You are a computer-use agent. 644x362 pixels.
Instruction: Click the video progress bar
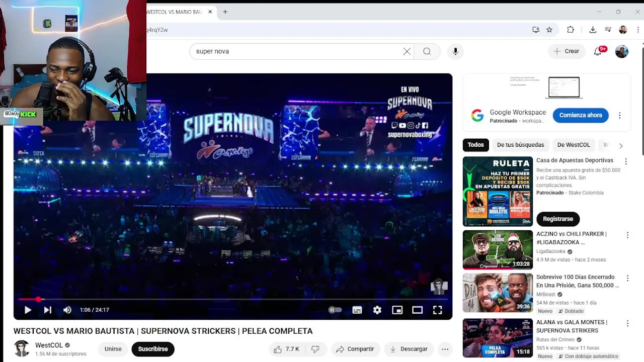click(233, 299)
